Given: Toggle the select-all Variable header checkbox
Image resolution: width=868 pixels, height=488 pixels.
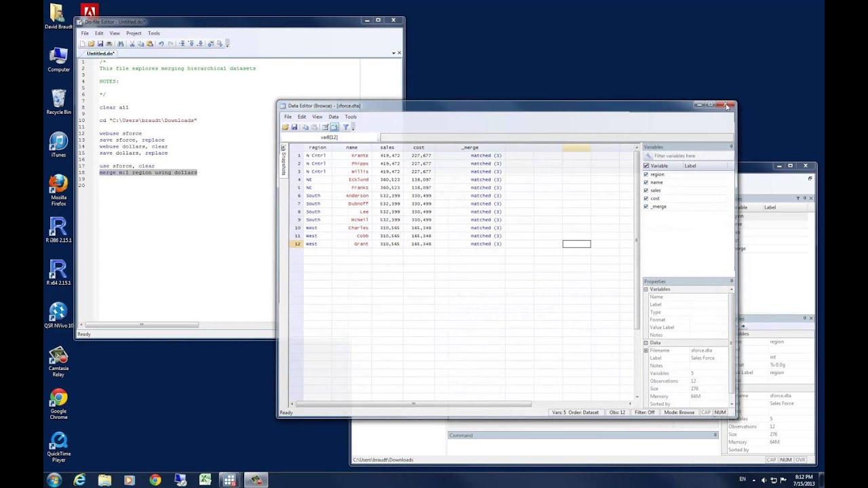Looking at the screenshot, I should click(x=646, y=166).
